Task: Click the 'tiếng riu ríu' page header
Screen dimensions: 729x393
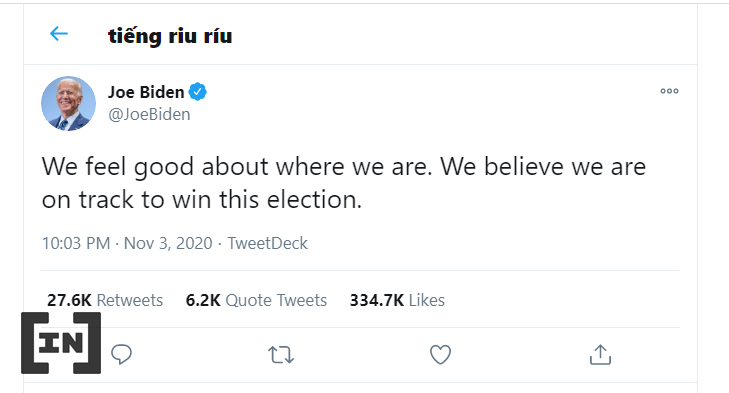Action: point(170,36)
